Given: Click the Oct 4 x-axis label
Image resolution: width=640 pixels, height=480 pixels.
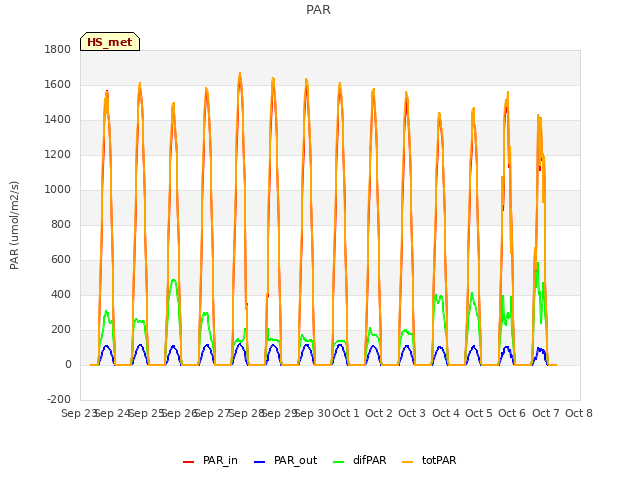Looking at the screenshot, I should click(x=446, y=413).
